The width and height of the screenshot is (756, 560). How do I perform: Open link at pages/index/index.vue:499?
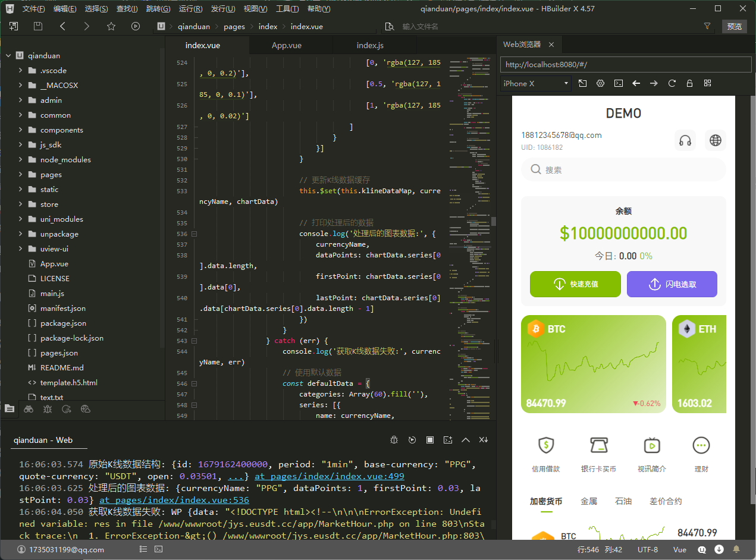pos(330,476)
